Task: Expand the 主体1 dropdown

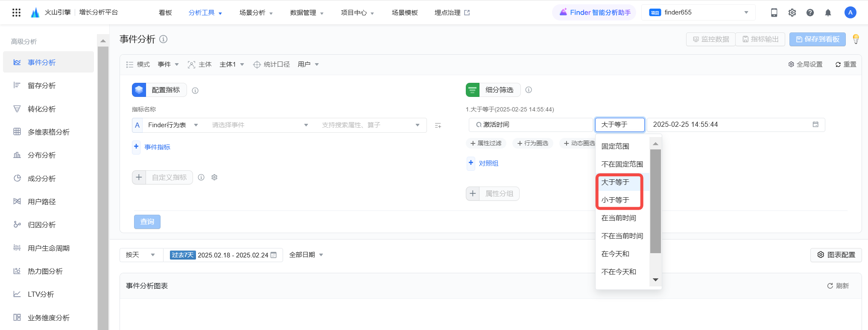Action: click(232, 64)
